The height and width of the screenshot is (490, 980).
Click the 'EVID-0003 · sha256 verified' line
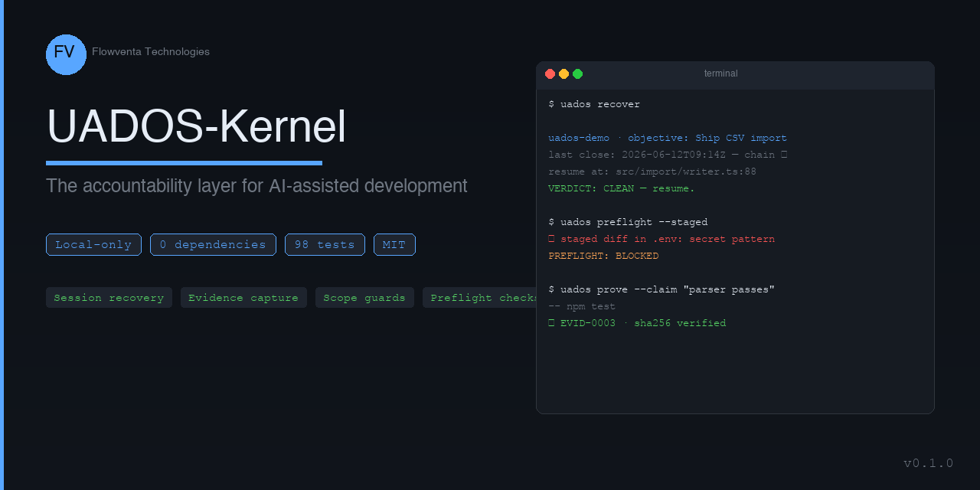point(637,323)
